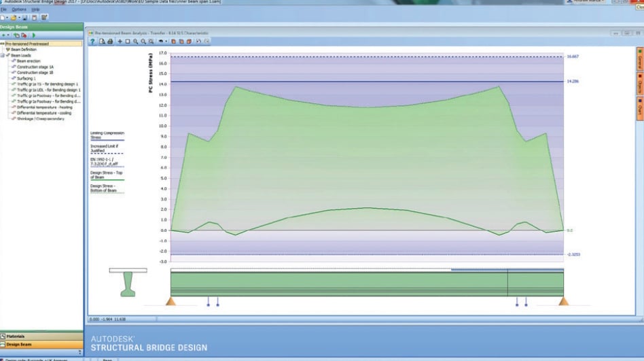Click the print preview icon in graph toolbar

click(101, 41)
